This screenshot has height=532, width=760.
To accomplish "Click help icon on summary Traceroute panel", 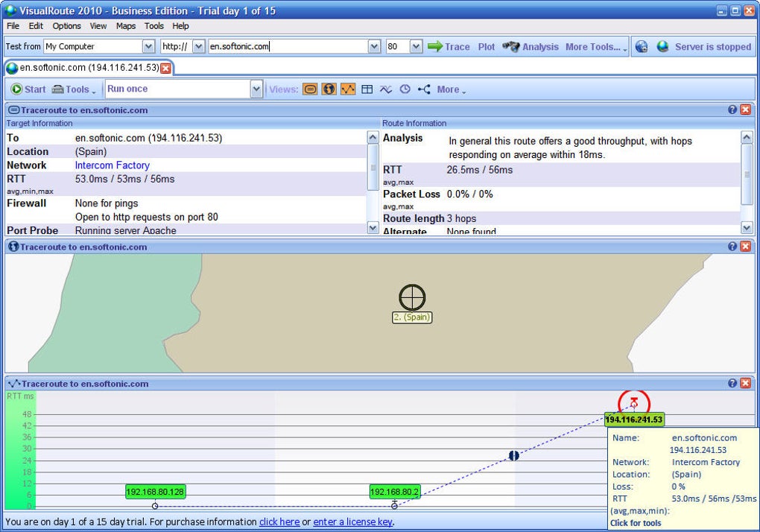I will tap(732, 110).
